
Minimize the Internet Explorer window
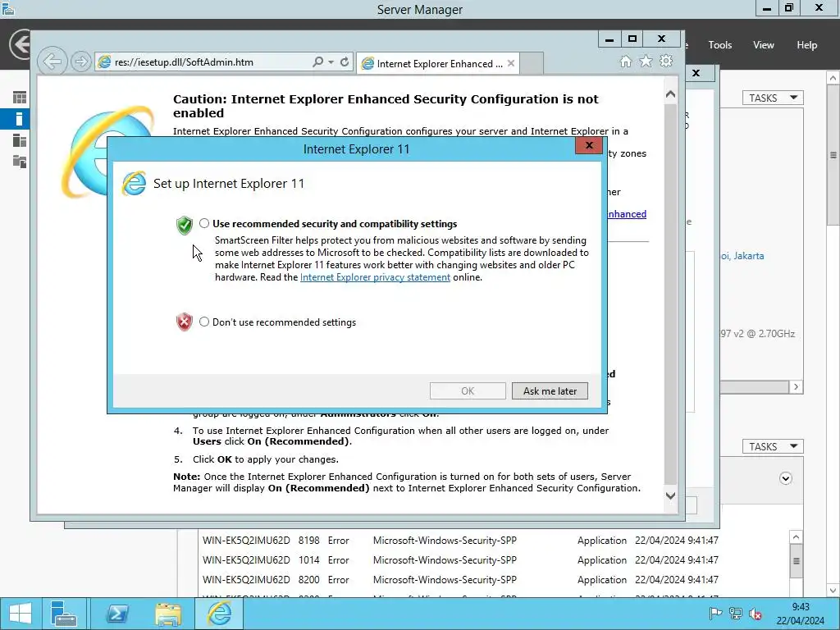click(609, 39)
